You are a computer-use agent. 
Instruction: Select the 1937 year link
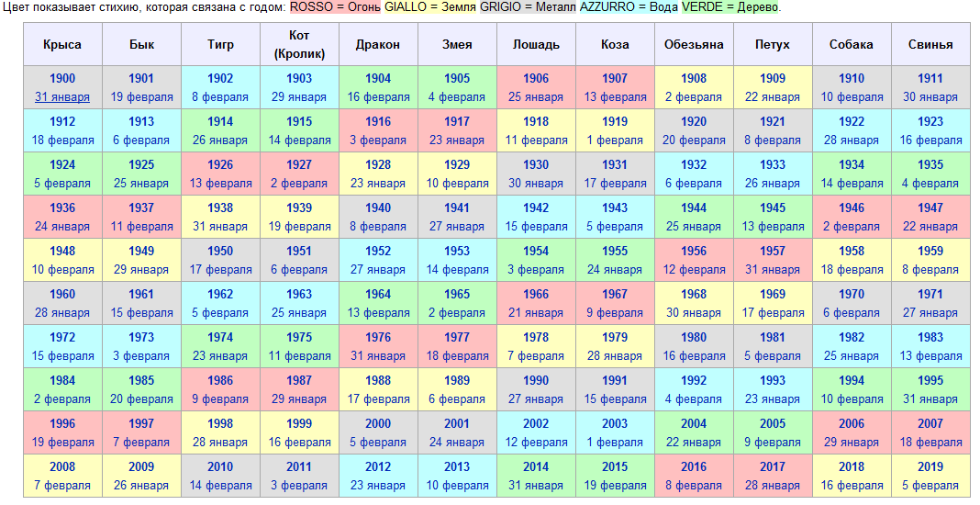tap(141, 208)
